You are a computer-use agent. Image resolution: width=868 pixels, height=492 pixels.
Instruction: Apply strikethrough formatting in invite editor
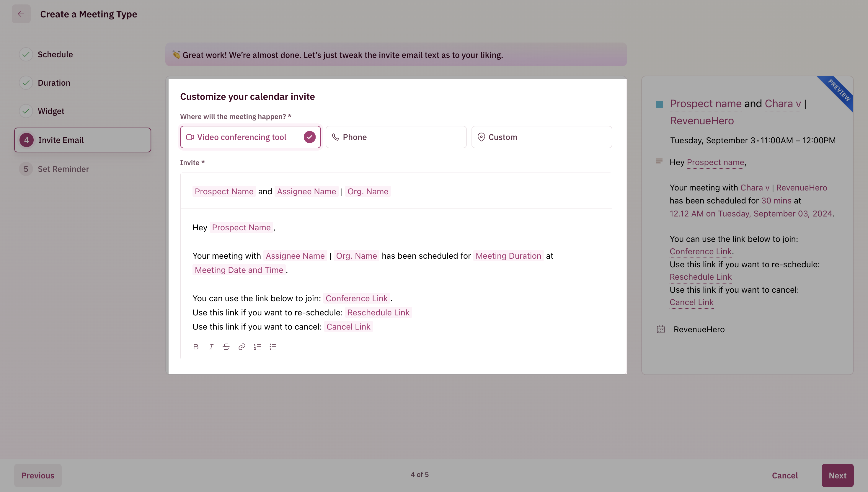tap(226, 346)
